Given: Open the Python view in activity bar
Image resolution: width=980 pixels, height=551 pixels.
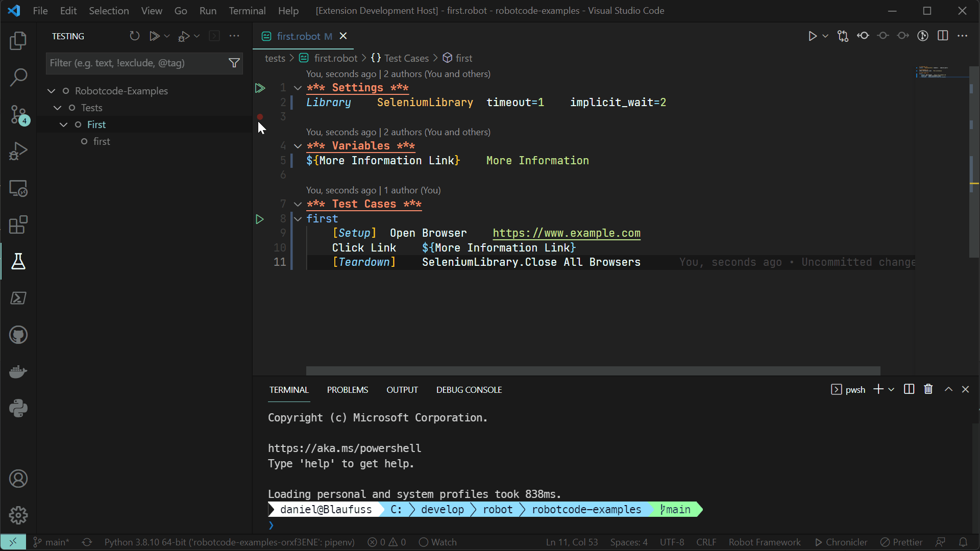Looking at the screenshot, I should point(18,409).
